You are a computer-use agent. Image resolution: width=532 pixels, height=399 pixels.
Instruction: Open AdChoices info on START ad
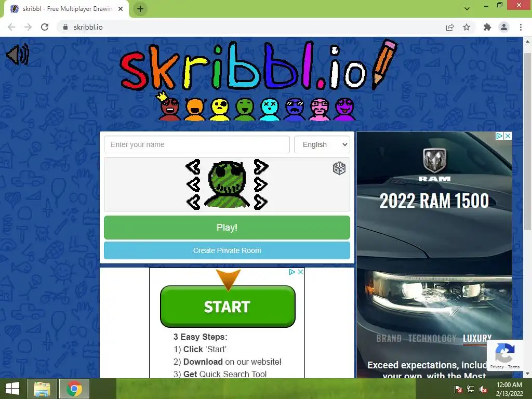click(x=292, y=272)
